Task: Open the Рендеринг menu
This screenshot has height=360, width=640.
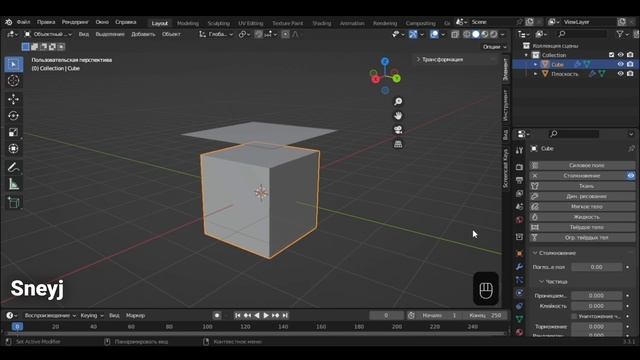Action: click(x=75, y=22)
